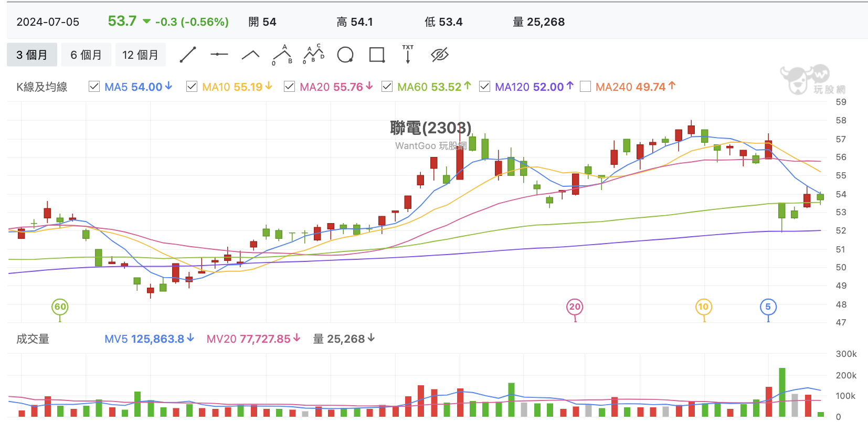Click the green 60 MA marker
The image size is (868, 422).
(60, 307)
